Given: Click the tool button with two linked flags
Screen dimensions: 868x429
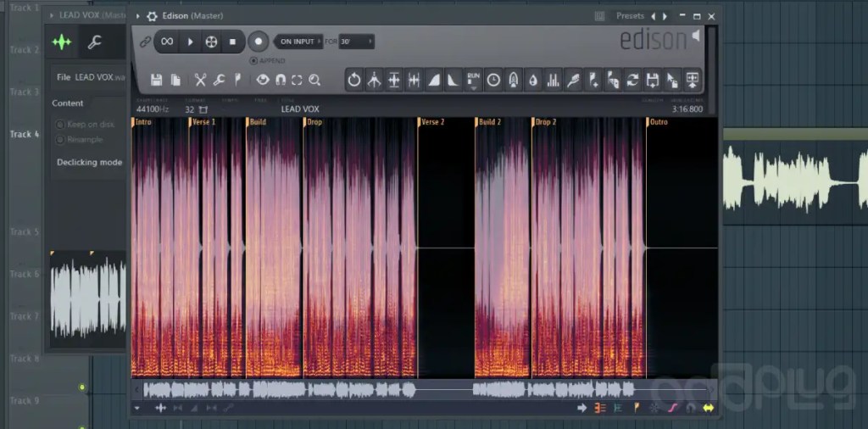Looking at the screenshot, I should (x=613, y=81).
